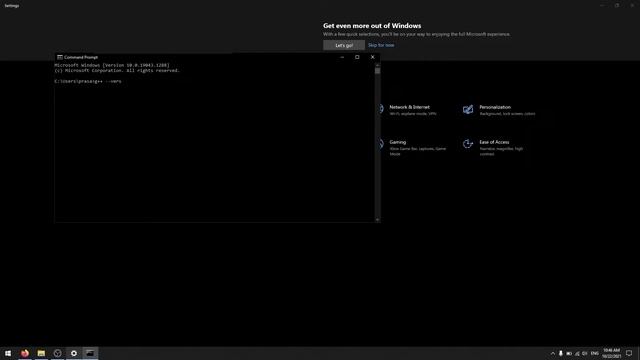The height and width of the screenshot is (360, 640).
Task: Click the Skip for now link
Action: (381, 45)
